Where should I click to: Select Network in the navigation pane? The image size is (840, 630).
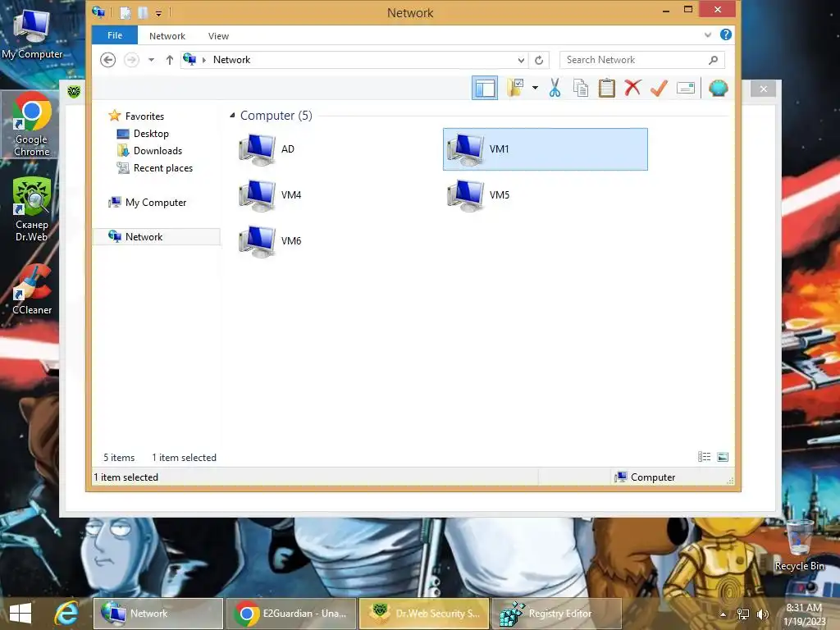157,237
